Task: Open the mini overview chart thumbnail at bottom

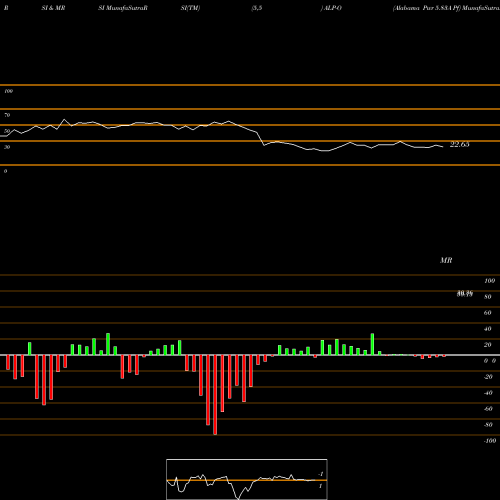Action: 247,479
